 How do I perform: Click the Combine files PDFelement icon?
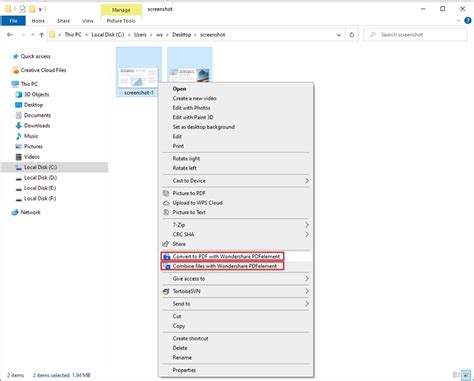tap(166, 266)
